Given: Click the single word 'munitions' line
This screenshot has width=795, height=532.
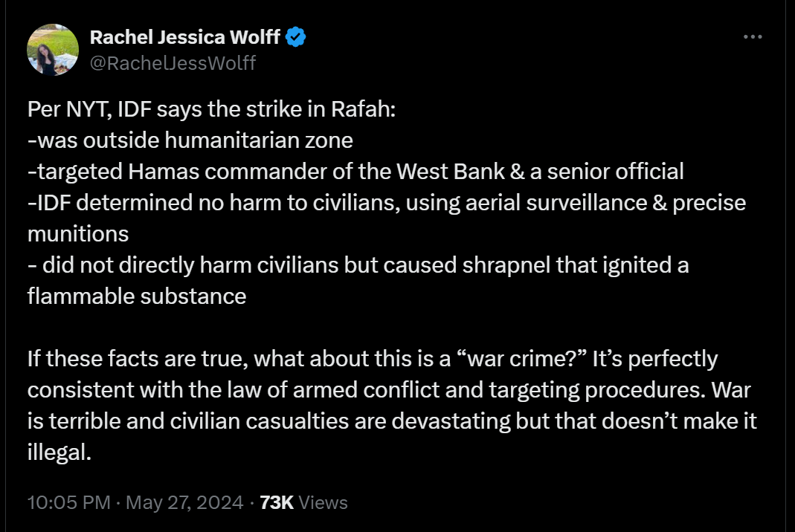Looking at the screenshot, I should [x=78, y=234].
